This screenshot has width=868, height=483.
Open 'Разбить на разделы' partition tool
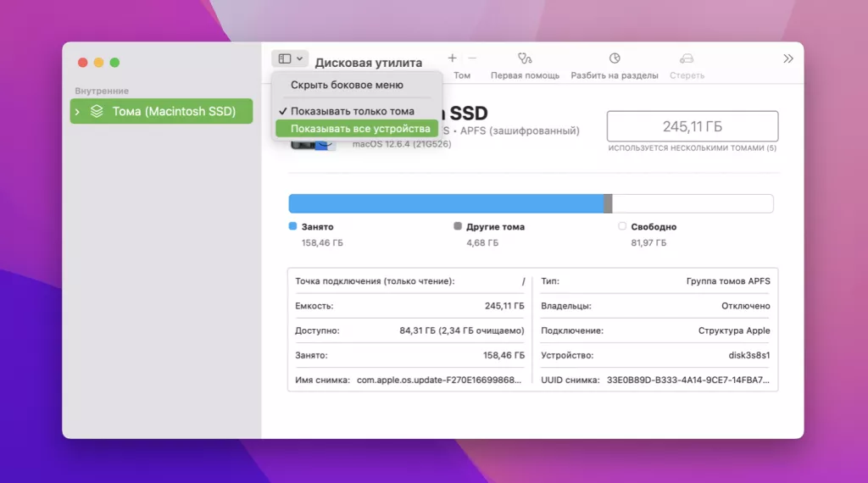pos(615,65)
